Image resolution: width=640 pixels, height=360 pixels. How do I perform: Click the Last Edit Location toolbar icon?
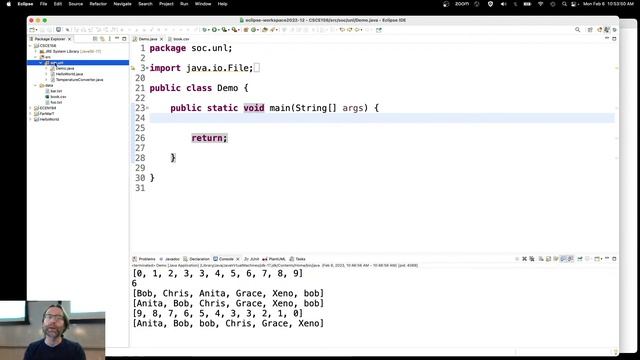(342, 30)
